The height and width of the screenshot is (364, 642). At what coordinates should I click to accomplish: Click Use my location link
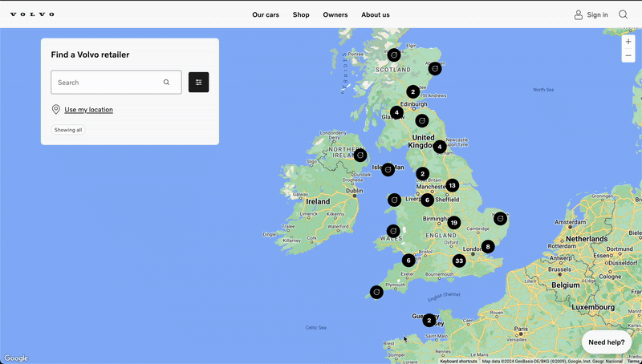tap(88, 110)
